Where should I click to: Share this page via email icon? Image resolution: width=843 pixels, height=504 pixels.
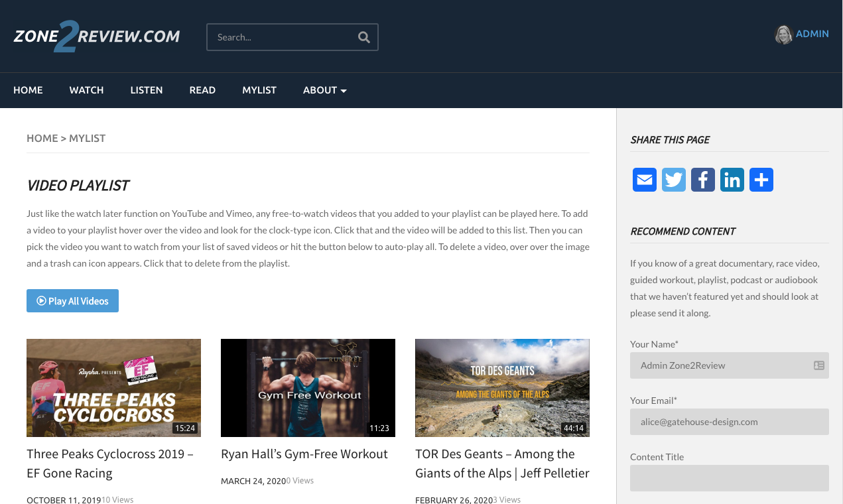645,180
